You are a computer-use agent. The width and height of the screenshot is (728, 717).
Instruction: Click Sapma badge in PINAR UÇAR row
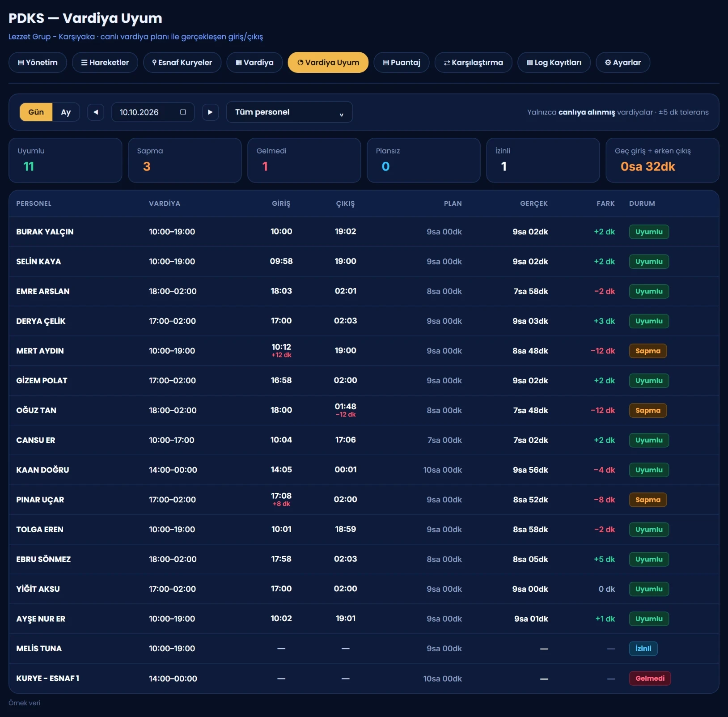pos(648,500)
